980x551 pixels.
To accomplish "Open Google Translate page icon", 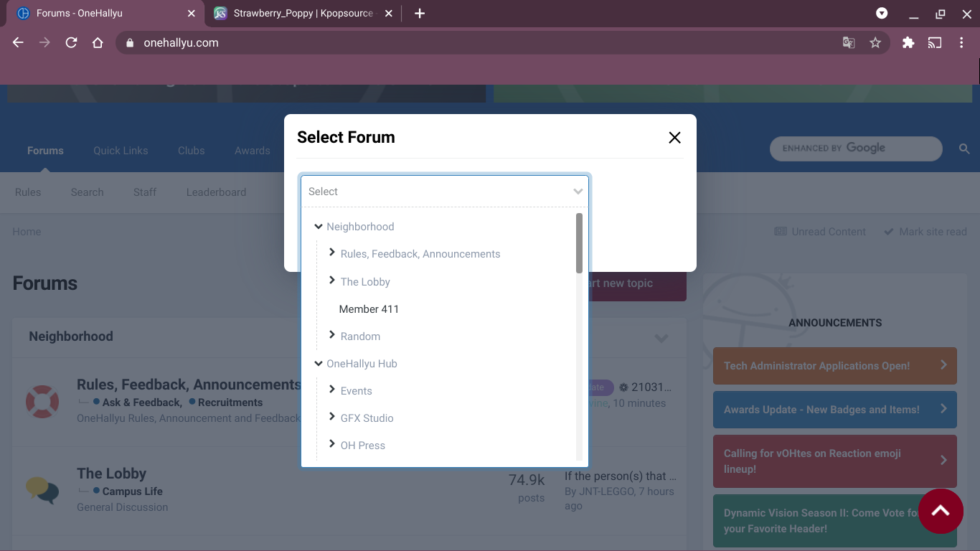I will [x=849, y=43].
